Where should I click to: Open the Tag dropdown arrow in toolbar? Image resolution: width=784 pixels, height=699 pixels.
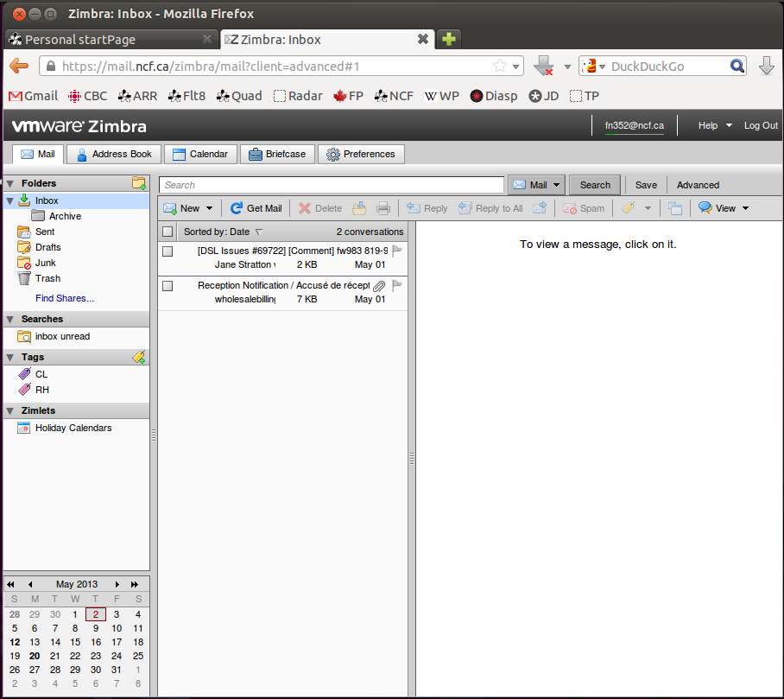click(648, 208)
